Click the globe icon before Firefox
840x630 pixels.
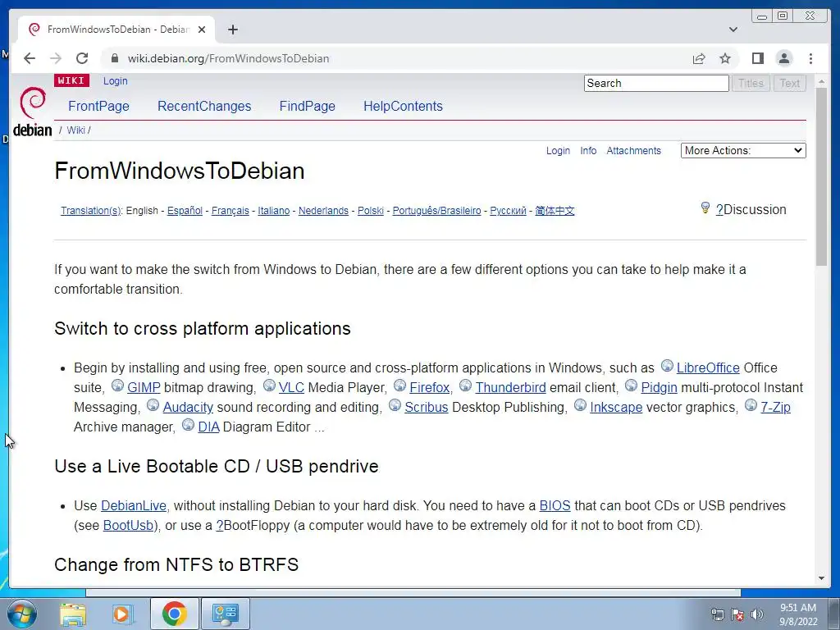pyautogui.click(x=399, y=386)
